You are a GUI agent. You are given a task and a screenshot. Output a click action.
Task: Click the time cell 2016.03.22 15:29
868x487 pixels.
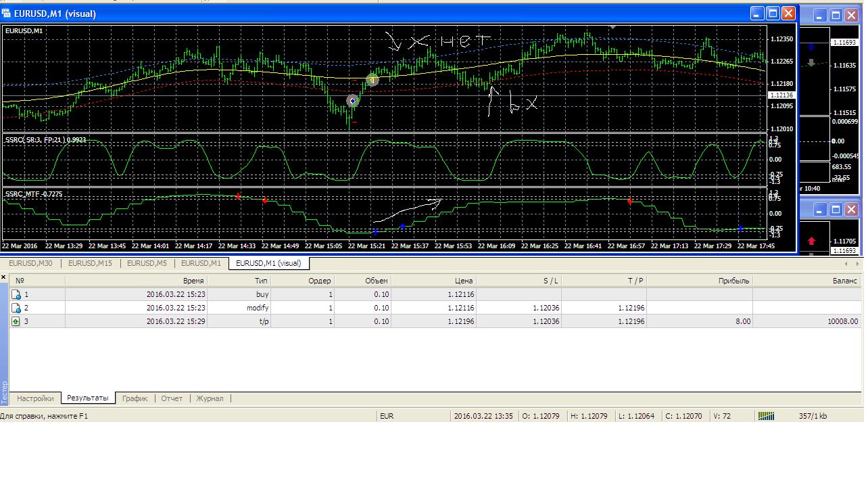pos(136,321)
